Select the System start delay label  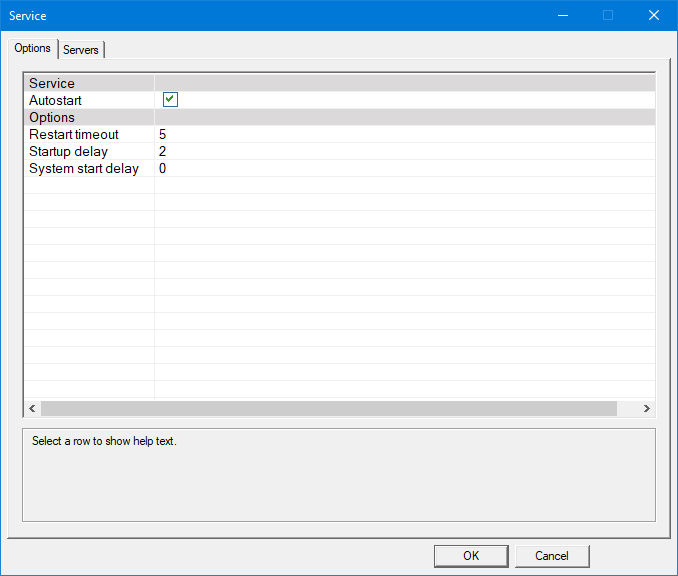(84, 169)
